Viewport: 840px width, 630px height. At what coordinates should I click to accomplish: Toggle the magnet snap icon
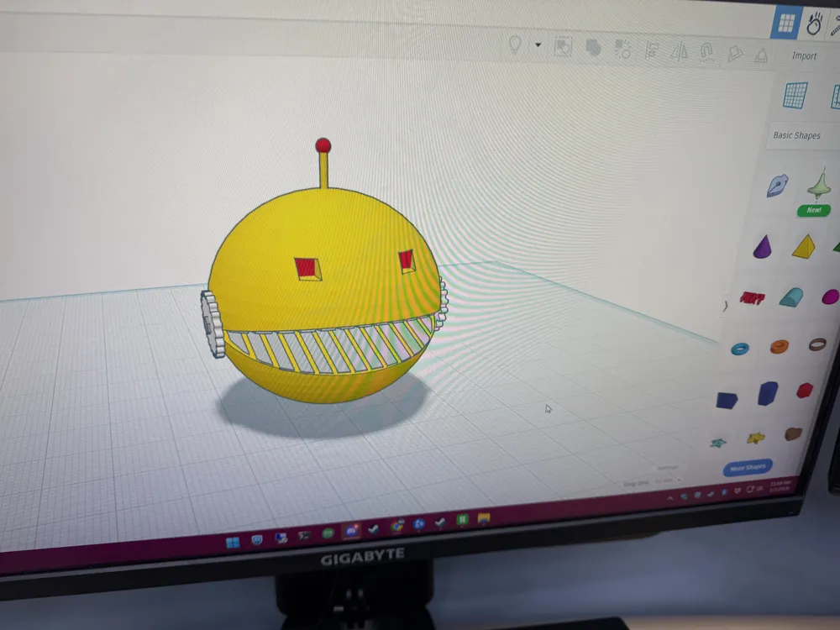(x=707, y=53)
